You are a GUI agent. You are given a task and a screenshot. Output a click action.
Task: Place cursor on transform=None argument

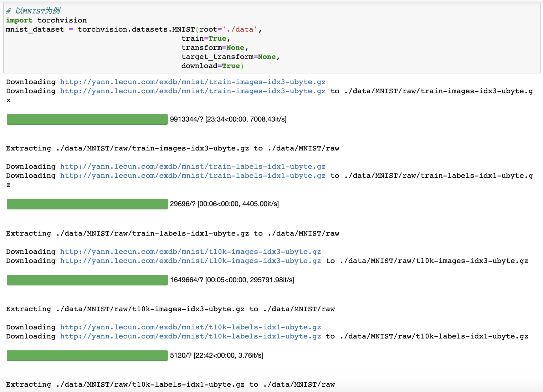(x=213, y=48)
